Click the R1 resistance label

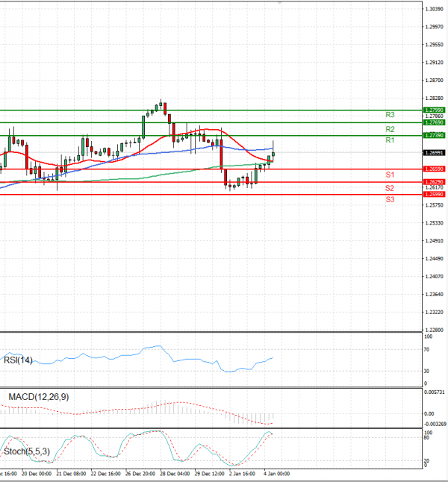(x=390, y=140)
